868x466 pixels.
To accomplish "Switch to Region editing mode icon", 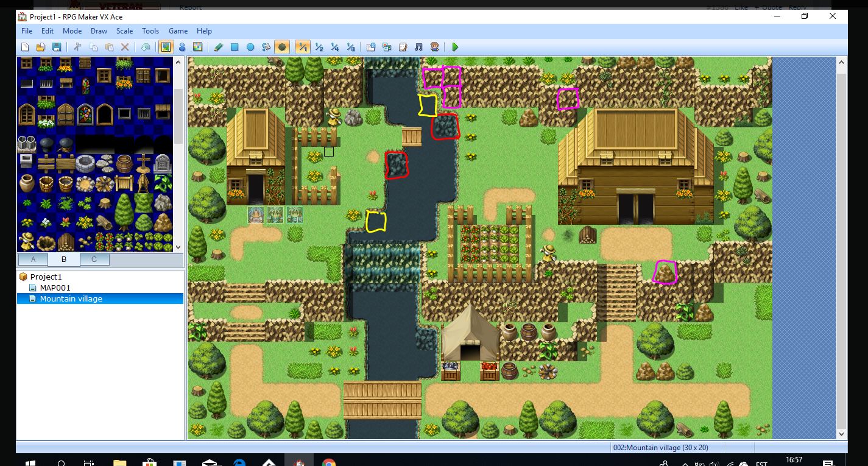I will pyautogui.click(x=198, y=47).
